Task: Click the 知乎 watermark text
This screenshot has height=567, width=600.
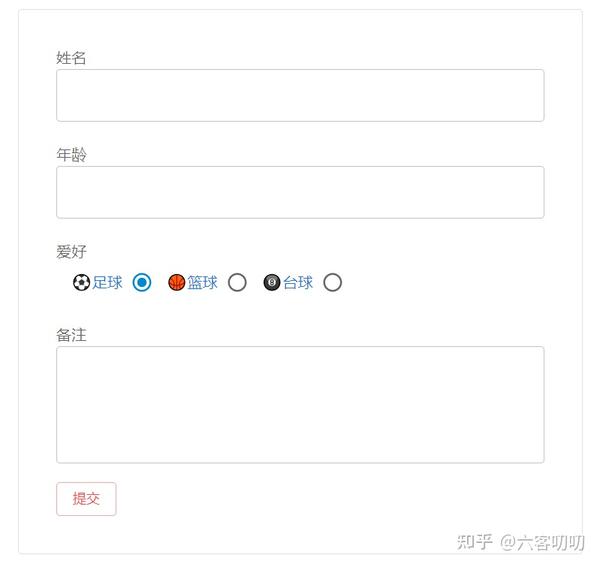Action: [x=474, y=542]
